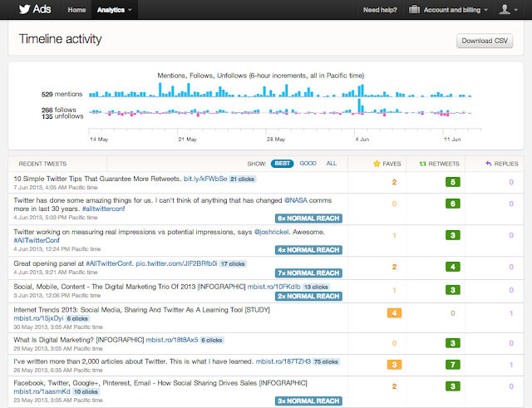
Task: Click the reply arrow icon in REPLIES header
Action: 489,164
